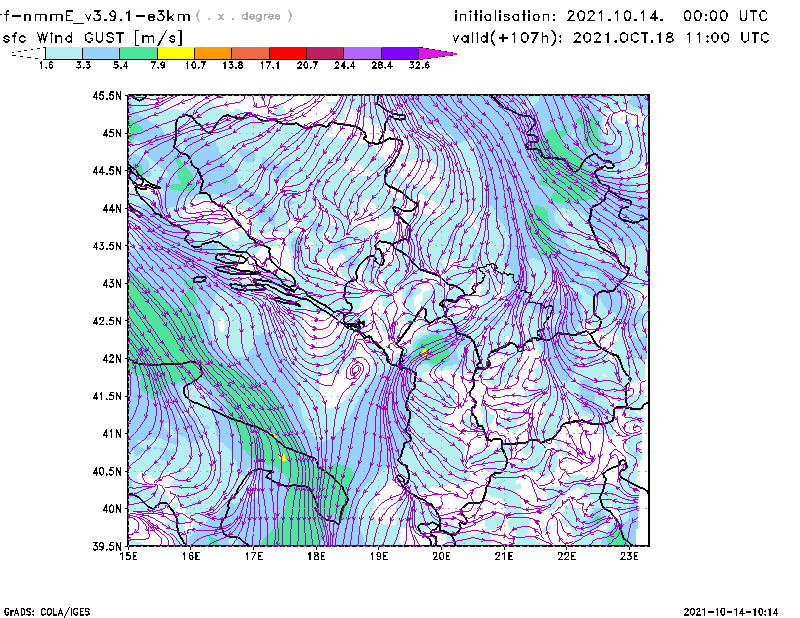The height and width of the screenshot is (618, 800).
Task: Click the 7.9 legend value
Action: point(158,65)
